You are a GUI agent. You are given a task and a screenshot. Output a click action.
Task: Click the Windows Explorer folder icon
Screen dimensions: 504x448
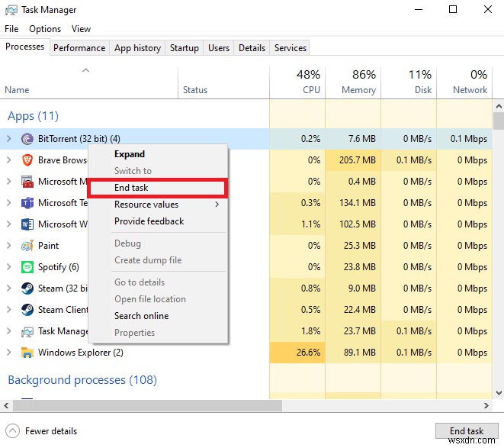pos(27,353)
